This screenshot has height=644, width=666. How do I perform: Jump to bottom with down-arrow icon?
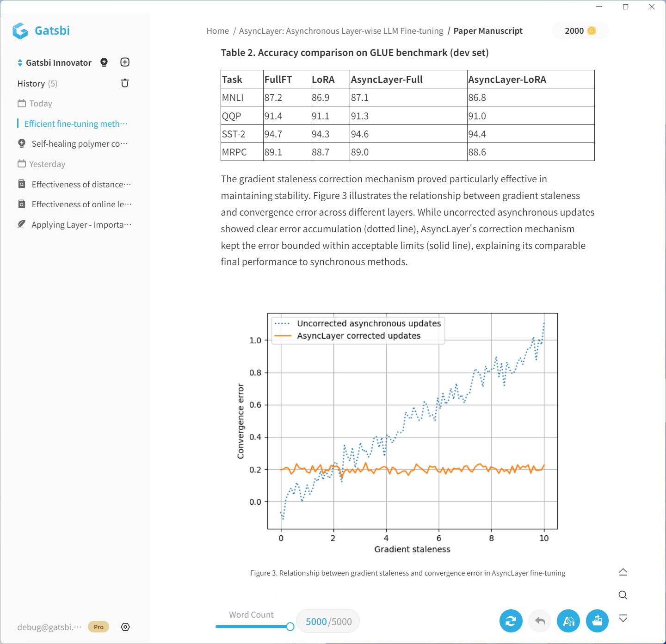pyautogui.click(x=623, y=619)
